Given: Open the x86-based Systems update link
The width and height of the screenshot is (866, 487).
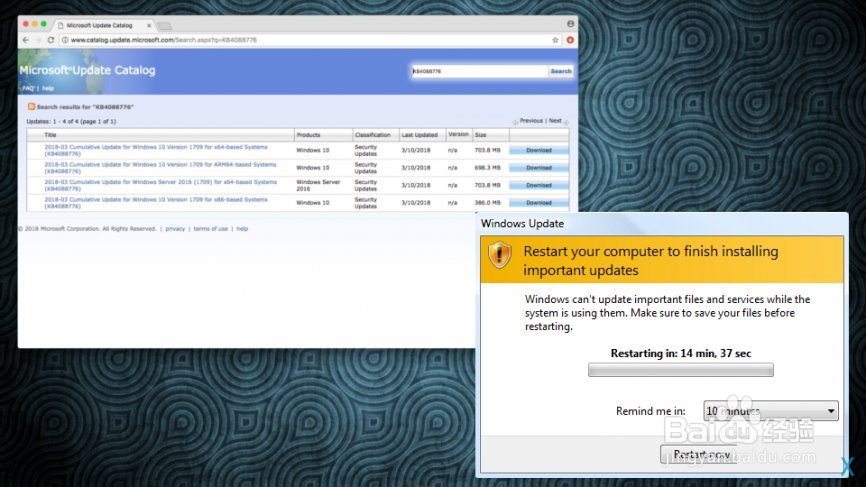Looking at the screenshot, I should point(156,203).
